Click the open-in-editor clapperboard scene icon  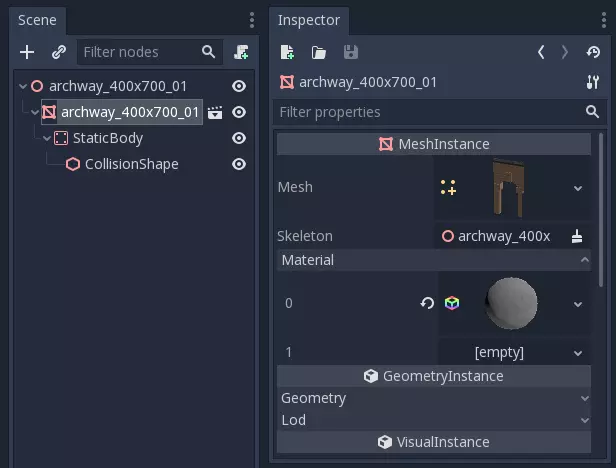click(215, 113)
